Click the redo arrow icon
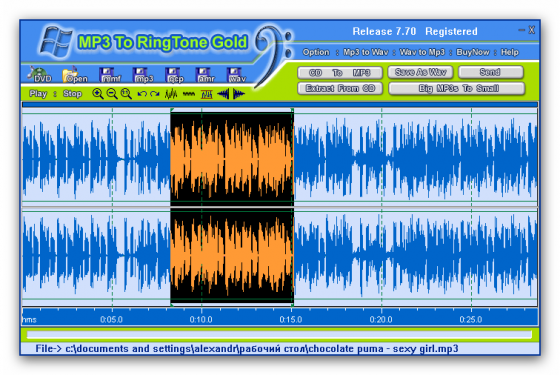Image resolution: width=560 pixels, height=375 pixels. point(155,94)
